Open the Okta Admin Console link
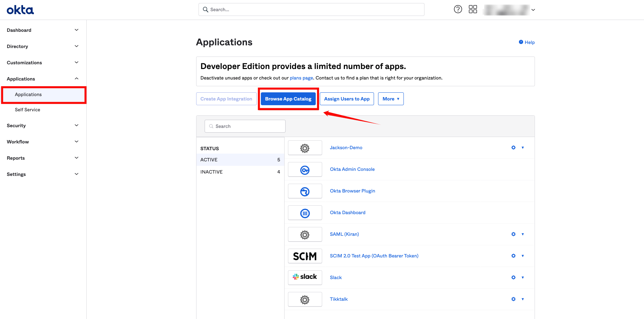The width and height of the screenshot is (644, 319). (x=352, y=169)
